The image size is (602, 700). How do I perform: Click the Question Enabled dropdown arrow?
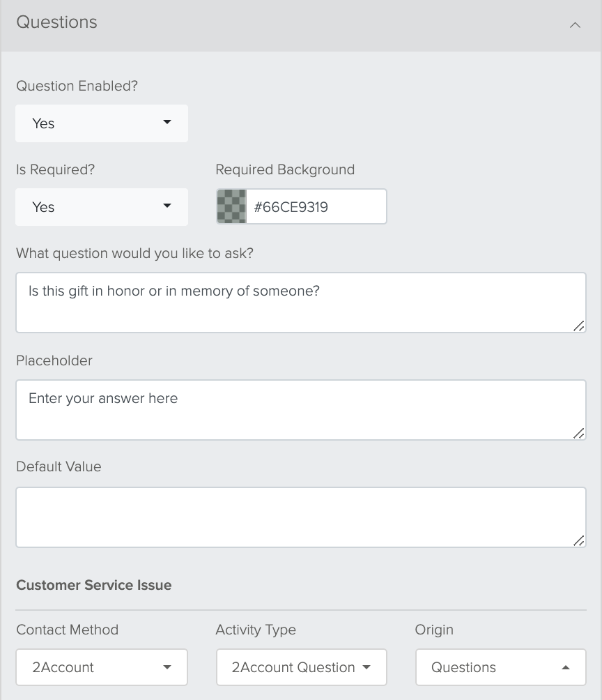(167, 122)
